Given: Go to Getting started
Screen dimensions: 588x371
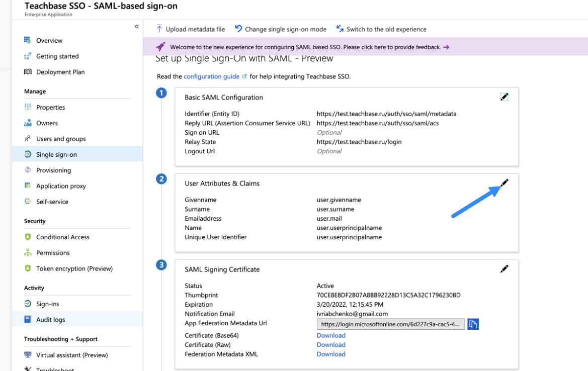Looking at the screenshot, I should point(57,56).
